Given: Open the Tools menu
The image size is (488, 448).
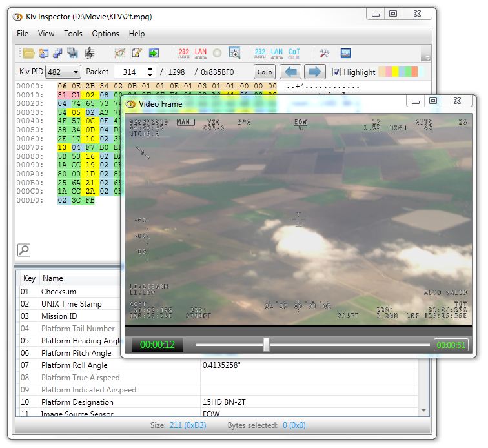Looking at the screenshot, I should pyautogui.click(x=73, y=34).
